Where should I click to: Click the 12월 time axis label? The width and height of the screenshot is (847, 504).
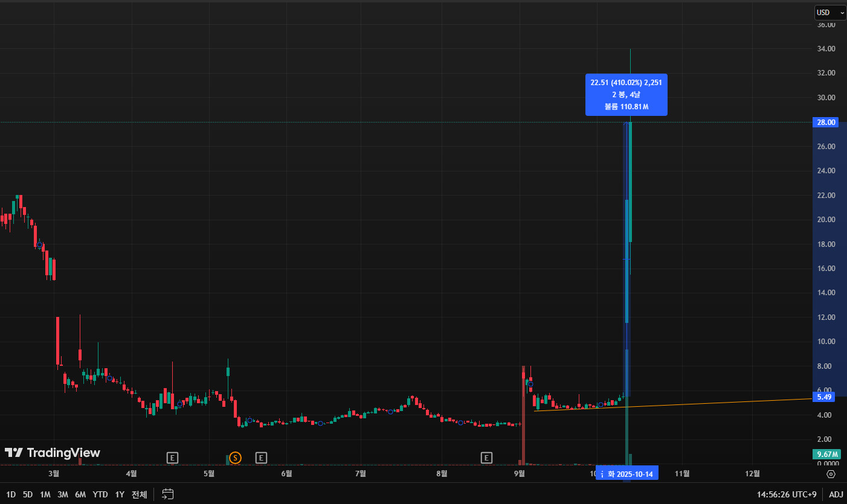(753, 474)
